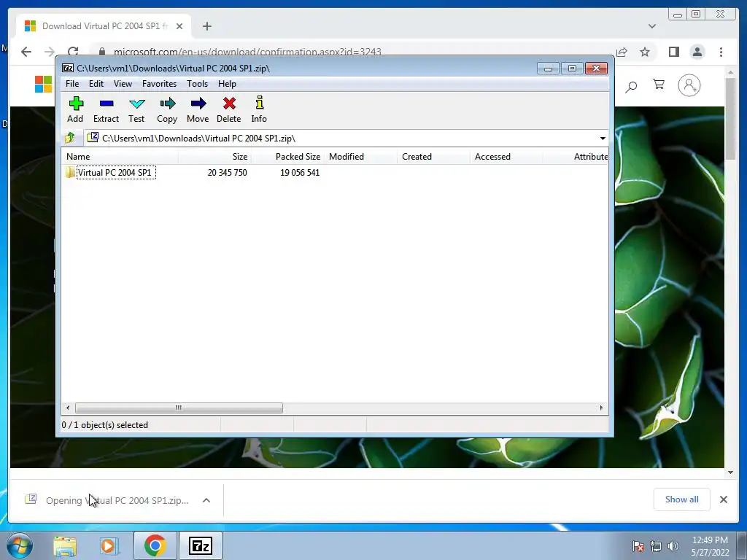Open Chrome three-dot menu
The image size is (747, 560).
(721, 52)
